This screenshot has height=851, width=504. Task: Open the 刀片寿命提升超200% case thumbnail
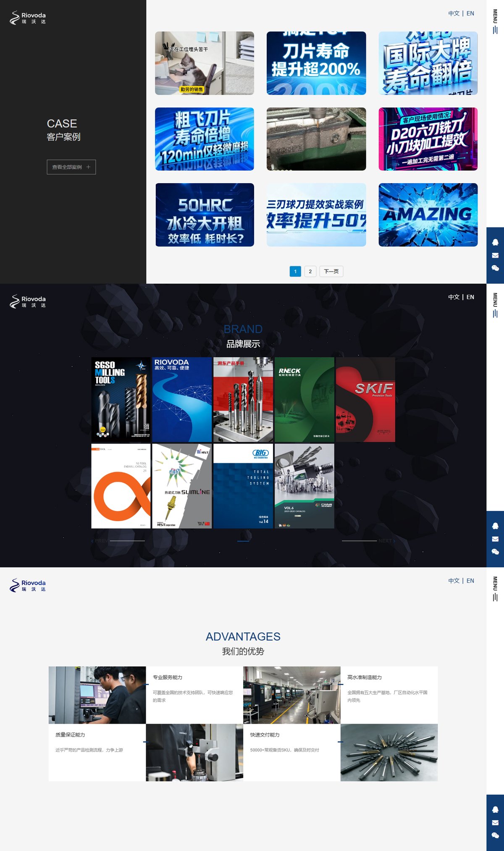coord(316,63)
